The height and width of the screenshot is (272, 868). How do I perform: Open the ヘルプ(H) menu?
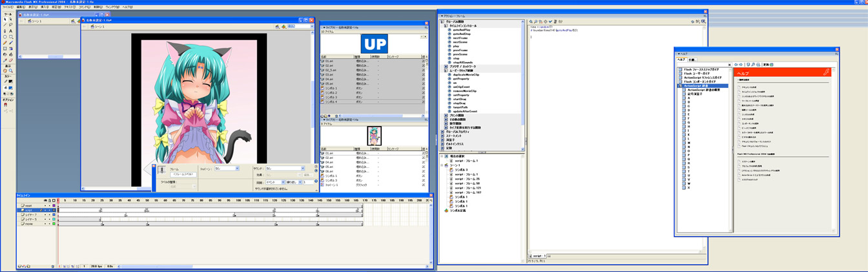point(128,7)
